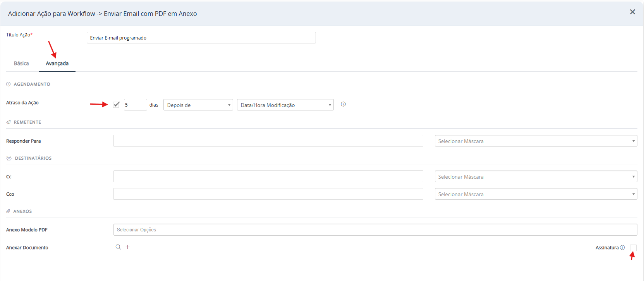
Task: Click the ANEXOS section heading
Action: point(22,211)
